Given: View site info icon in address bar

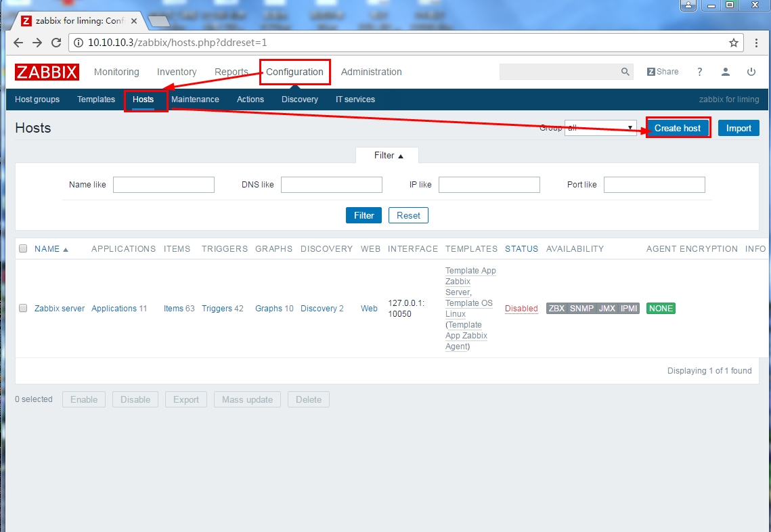Looking at the screenshot, I should tap(78, 43).
